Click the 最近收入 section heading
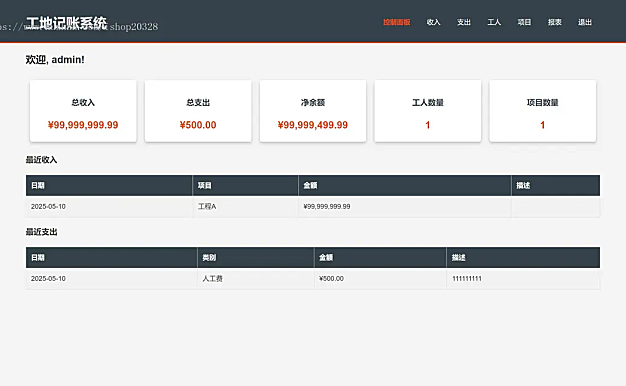626x386 pixels. click(x=42, y=160)
